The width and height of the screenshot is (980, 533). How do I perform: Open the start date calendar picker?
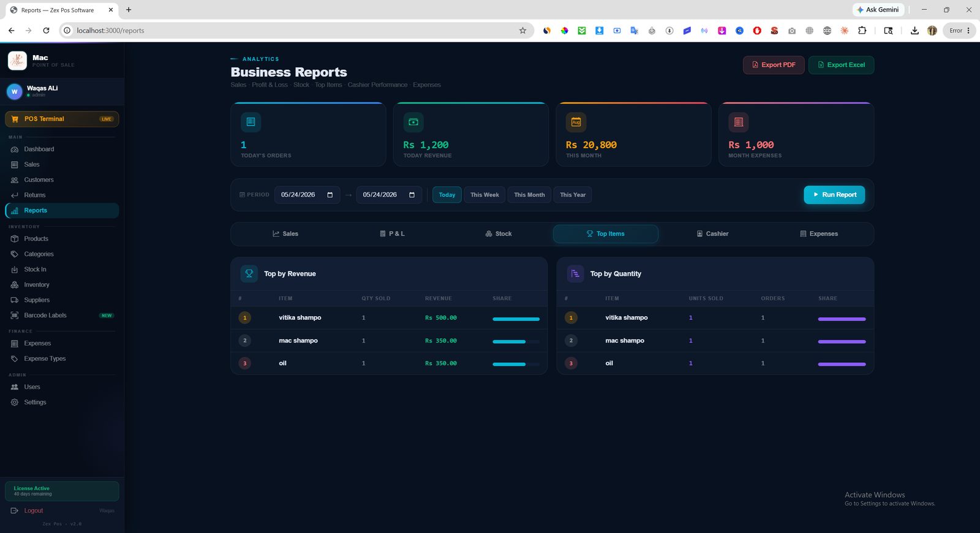pyautogui.click(x=330, y=195)
